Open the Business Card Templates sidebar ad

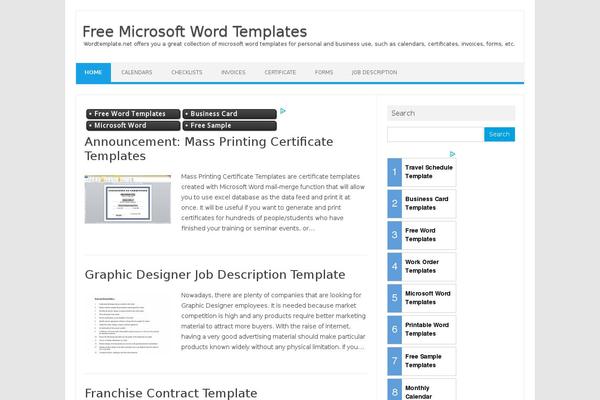click(422, 204)
